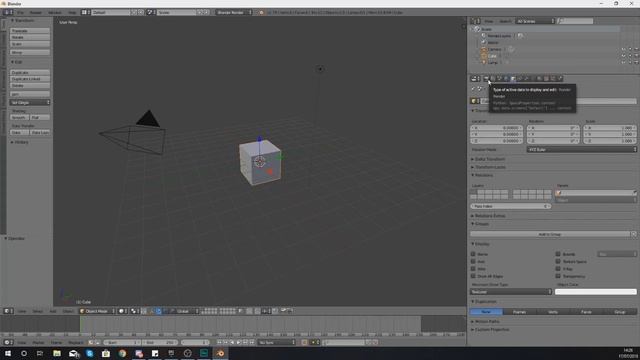640x360 pixels.
Task: Open the pivot point selector in 3D header
Action: coord(136,311)
